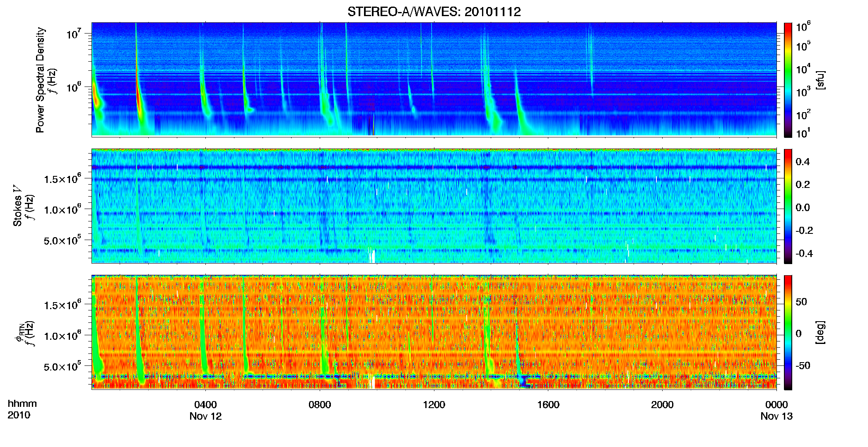Click the STEREO-A/WAVES: 20101112 plot title
This screenshot has height=447, width=868.
click(x=434, y=12)
